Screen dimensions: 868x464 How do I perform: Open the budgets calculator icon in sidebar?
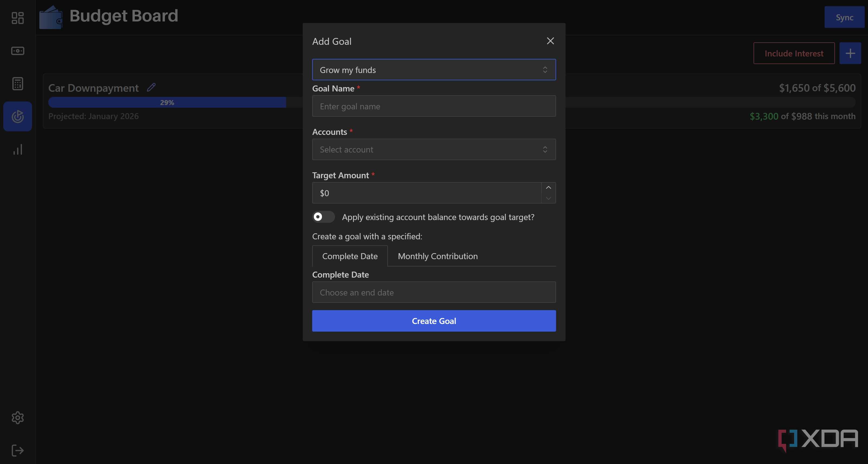(18, 84)
